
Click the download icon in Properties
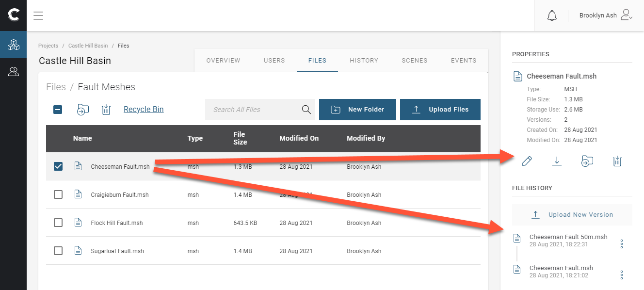(x=557, y=161)
